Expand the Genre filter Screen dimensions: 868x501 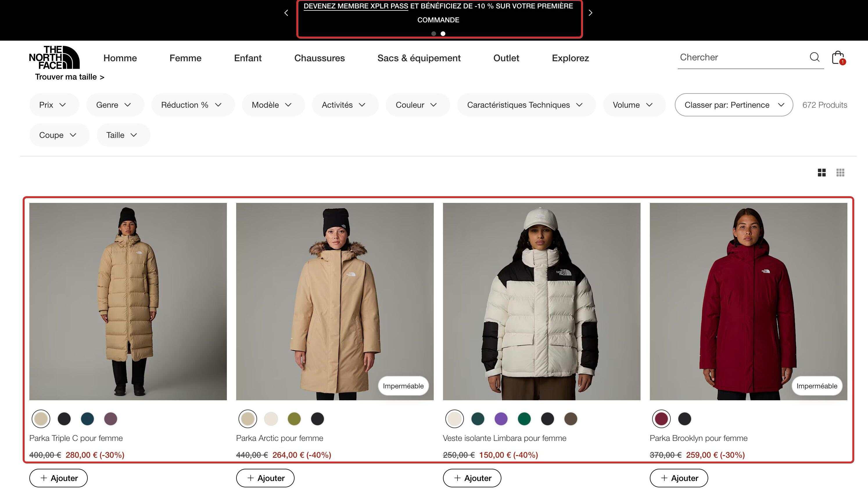[115, 104]
